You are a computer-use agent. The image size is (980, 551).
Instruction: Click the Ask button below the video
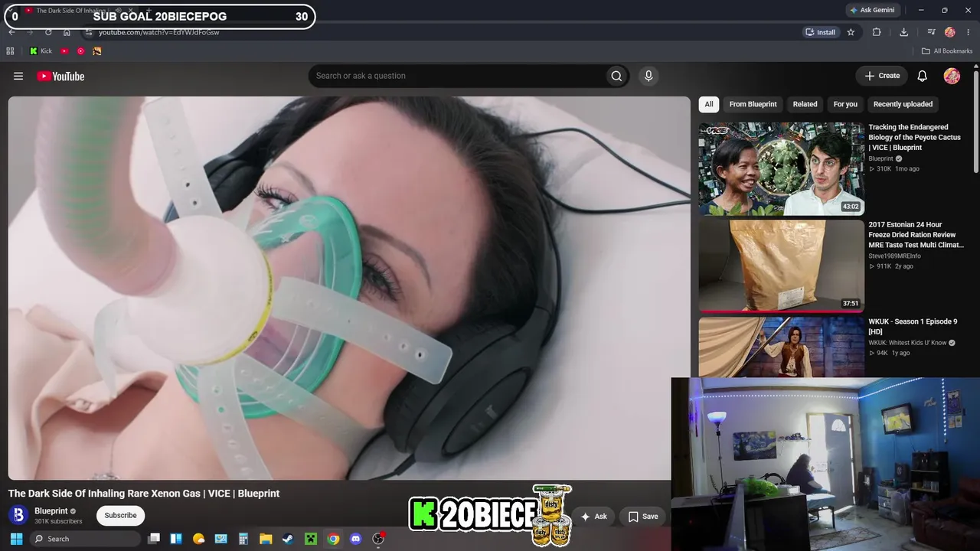(593, 517)
